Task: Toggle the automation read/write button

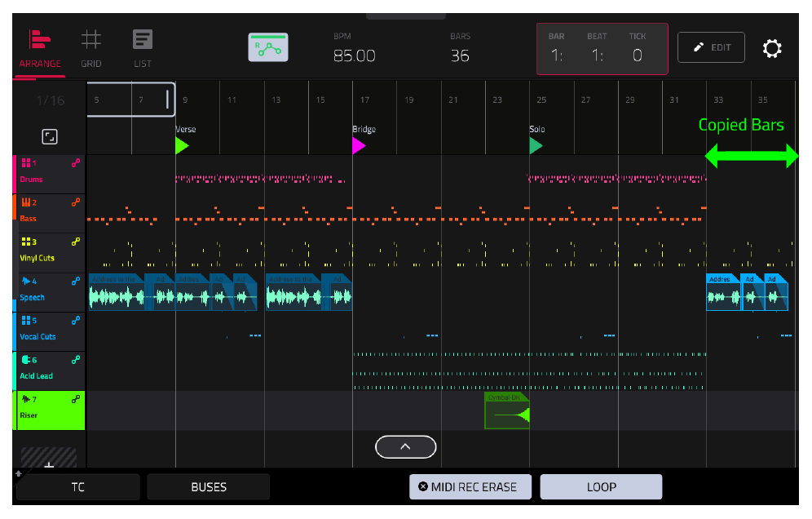Action: click(268, 47)
